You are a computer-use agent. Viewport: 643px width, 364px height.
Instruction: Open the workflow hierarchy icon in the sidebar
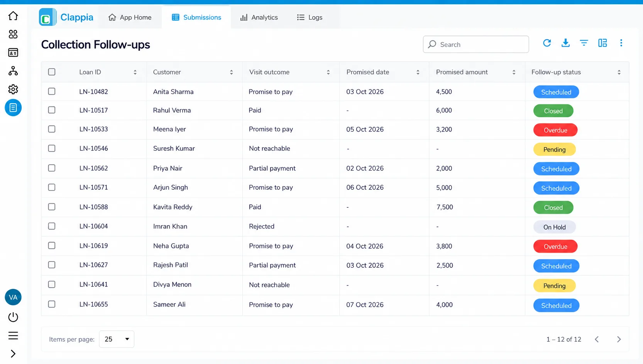pos(13,71)
